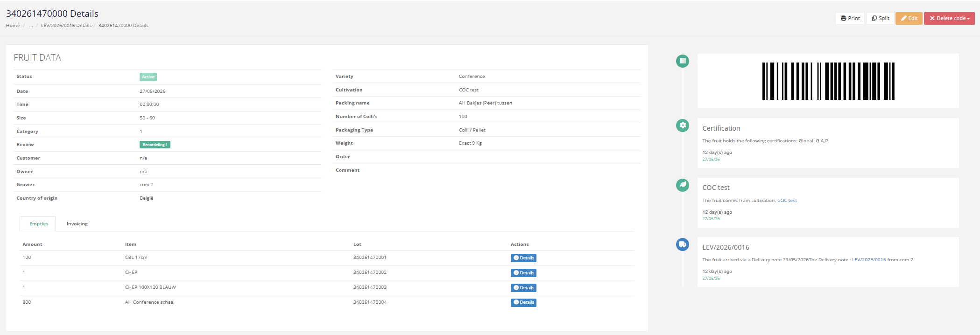980x335 pixels.
Task: Split this pallet code
Action: (880, 18)
